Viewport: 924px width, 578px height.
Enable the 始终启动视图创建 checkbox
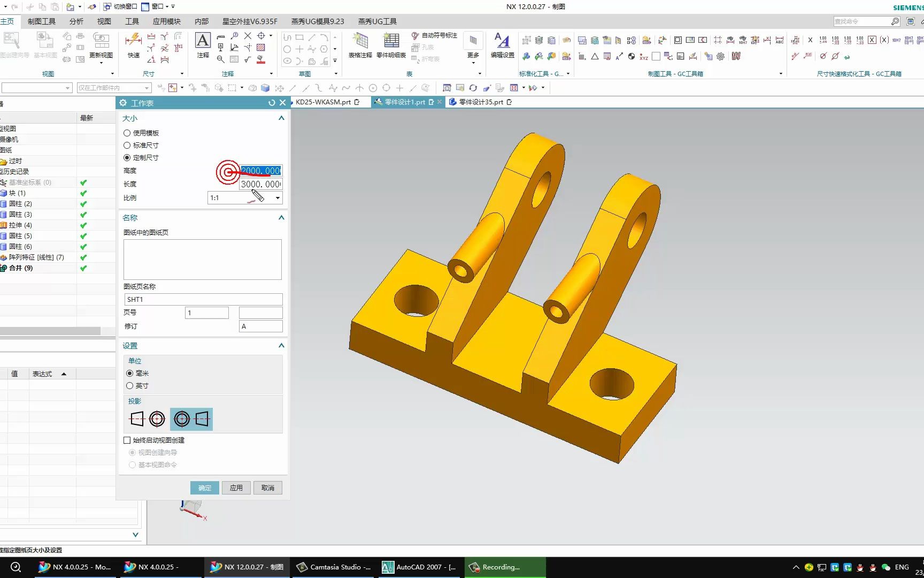coord(127,440)
